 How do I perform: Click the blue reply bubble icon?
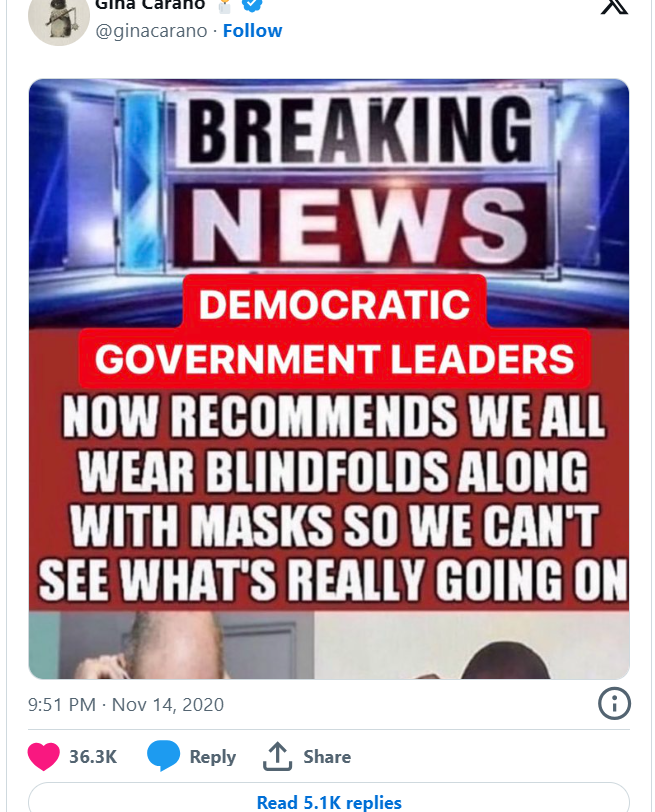pyautogui.click(x=164, y=756)
